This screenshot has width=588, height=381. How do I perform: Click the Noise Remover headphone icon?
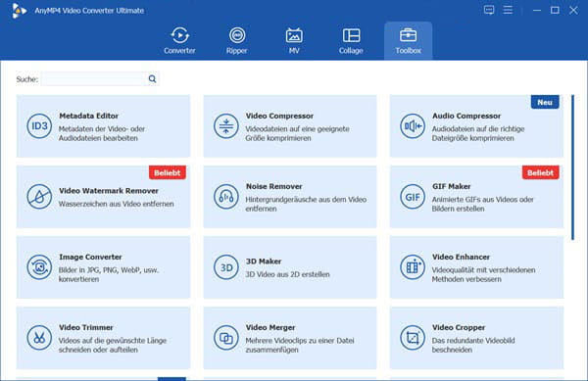(225, 197)
